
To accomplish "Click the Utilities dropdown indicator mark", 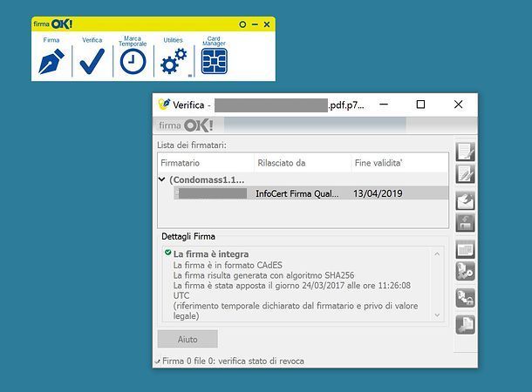I will pos(190,75).
